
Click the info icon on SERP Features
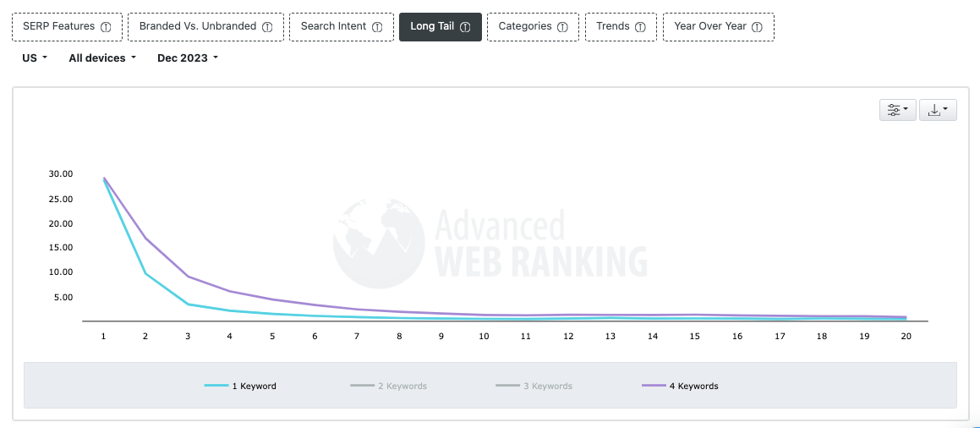pos(106,27)
